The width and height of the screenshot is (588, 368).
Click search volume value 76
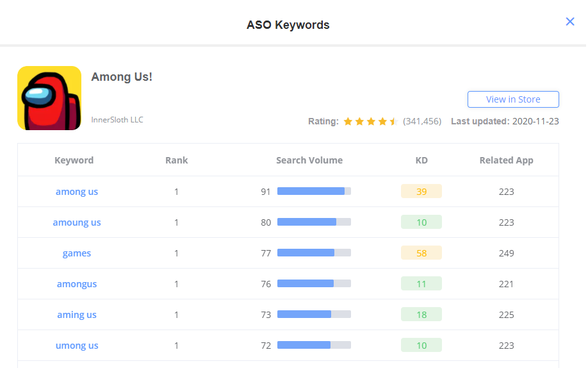pos(266,284)
